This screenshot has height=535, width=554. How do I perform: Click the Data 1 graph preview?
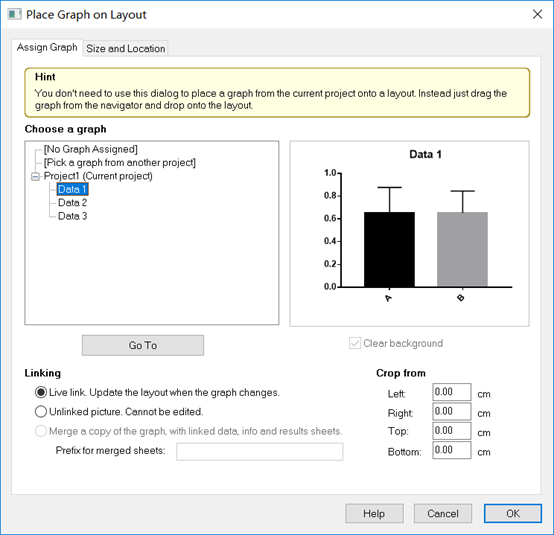[x=409, y=234]
